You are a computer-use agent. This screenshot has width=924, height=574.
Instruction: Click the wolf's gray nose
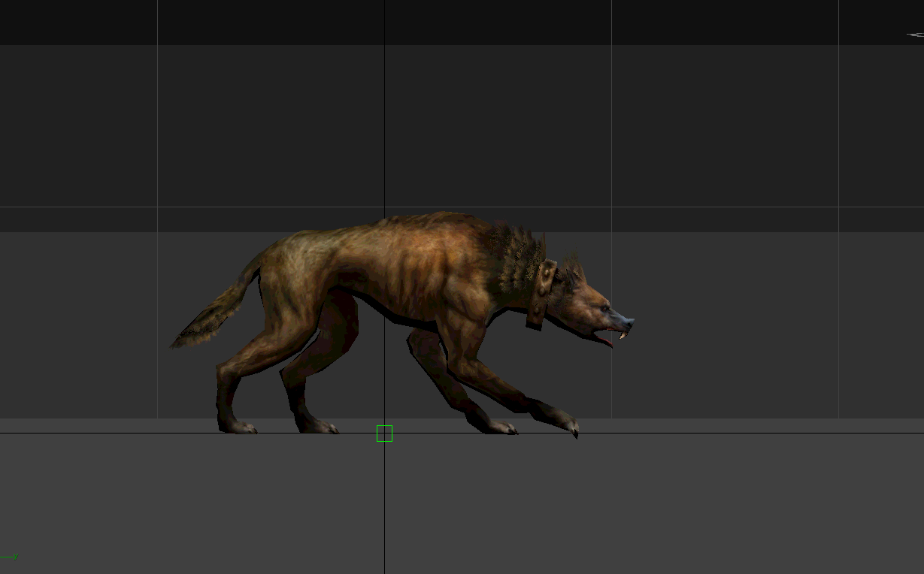(x=627, y=322)
